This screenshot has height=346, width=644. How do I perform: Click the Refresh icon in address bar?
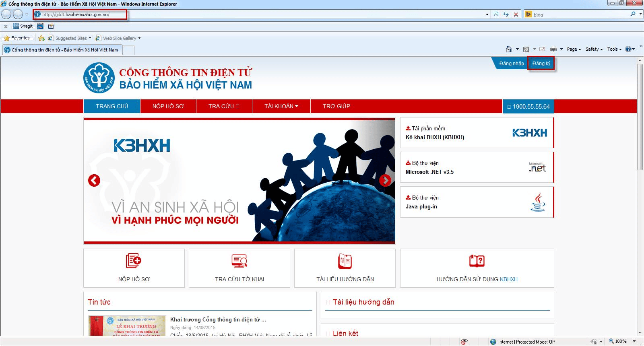coord(506,14)
